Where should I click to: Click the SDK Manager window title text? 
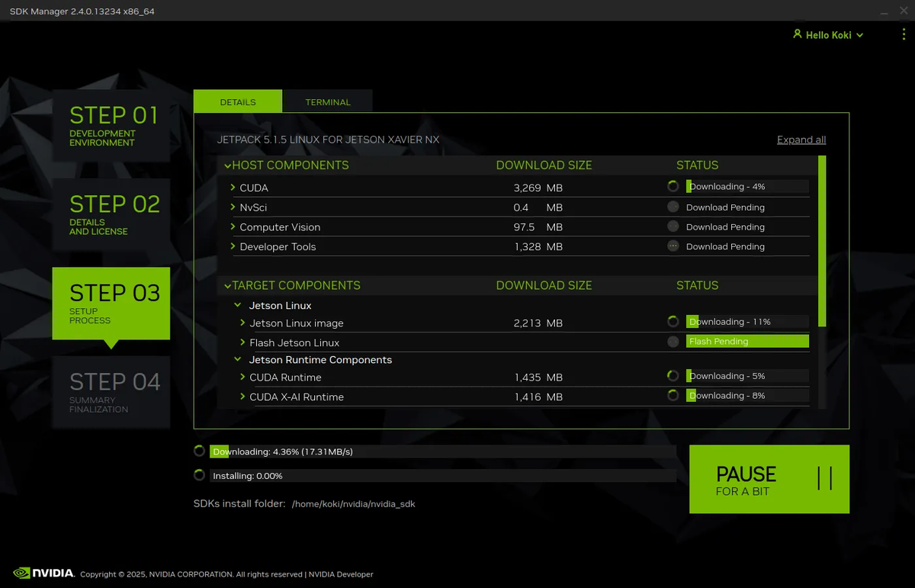(x=82, y=11)
